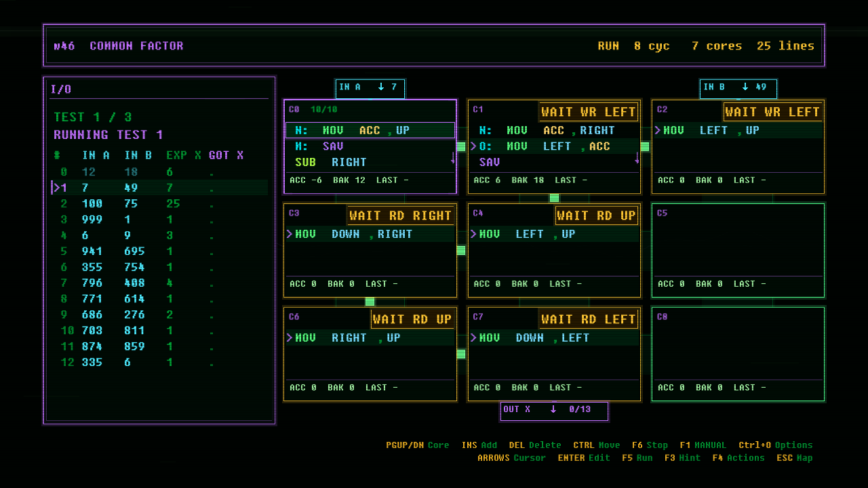Open the F4 Actions menu
The image size is (868, 488).
pos(738,458)
